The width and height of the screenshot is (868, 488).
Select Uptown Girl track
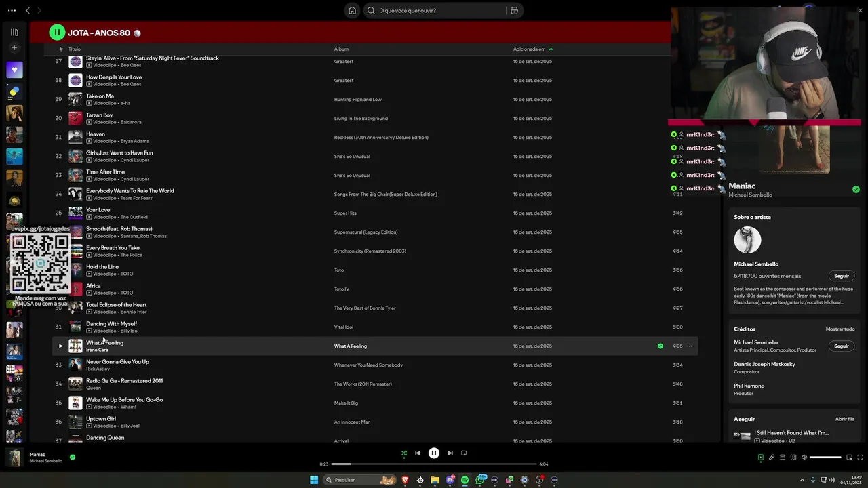pyautogui.click(x=101, y=419)
